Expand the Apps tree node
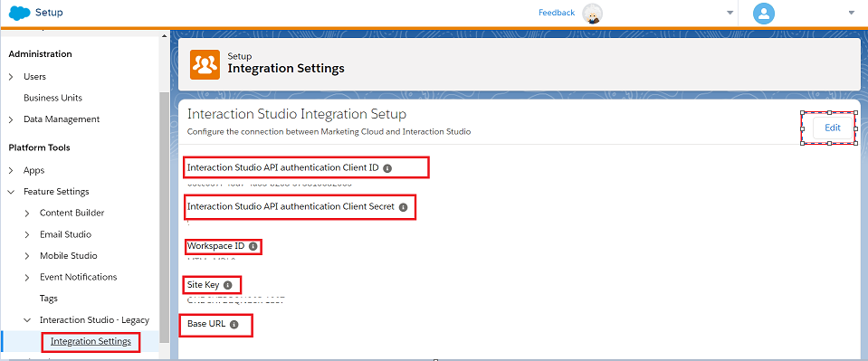The image size is (868, 361). [x=11, y=170]
